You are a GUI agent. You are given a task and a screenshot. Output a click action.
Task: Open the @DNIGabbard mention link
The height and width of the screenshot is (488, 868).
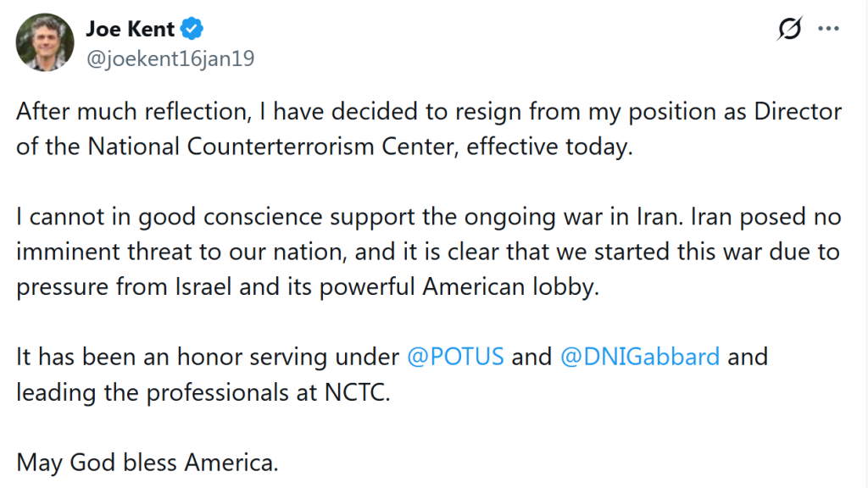point(640,356)
